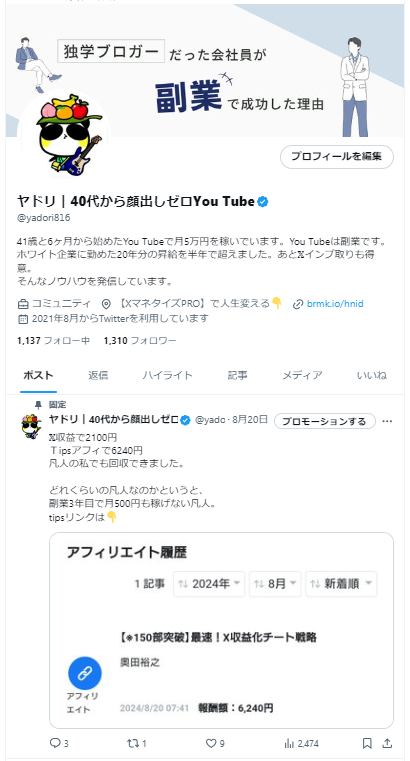The width and height of the screenshot is (410, 761).
Task: Bookmark the pinned post
Action: click(367, 743)
